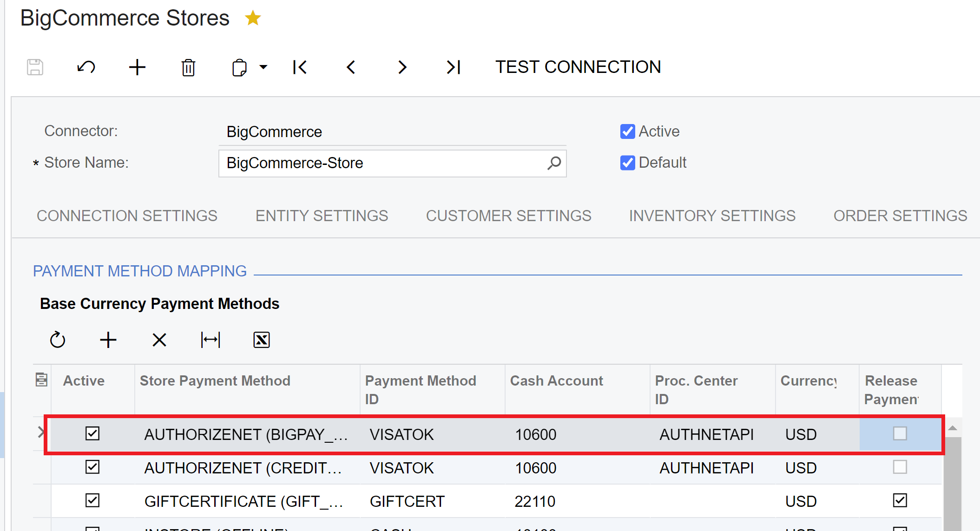Click the grid column configuration icon

(41, 380)
